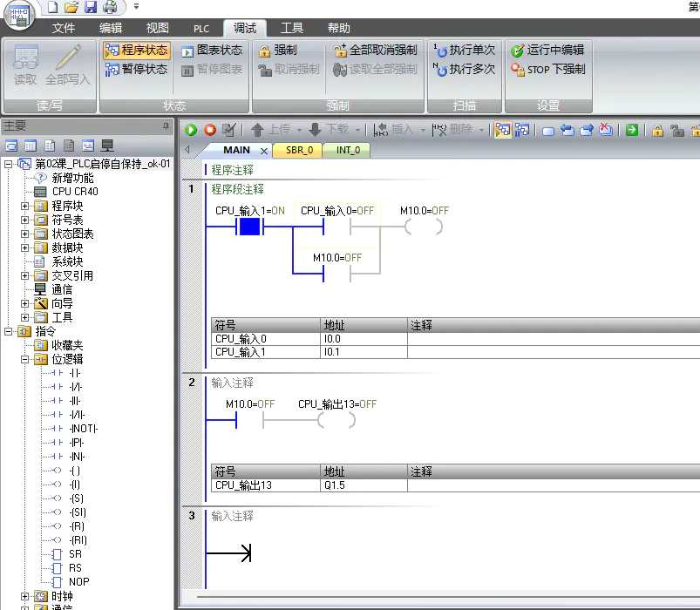Toggle pause status icon in editor toolbar
The width and height of the screenshot is (700, 610).
pos(521,130)
